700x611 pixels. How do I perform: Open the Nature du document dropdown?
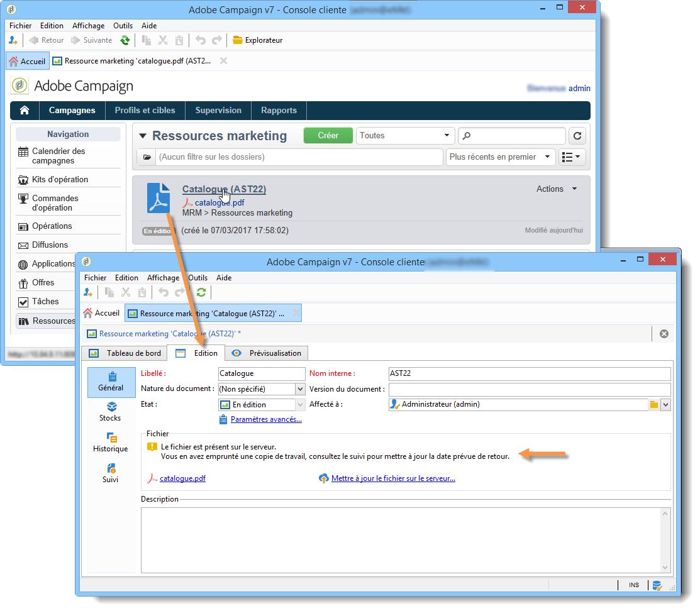coord(300,389)
